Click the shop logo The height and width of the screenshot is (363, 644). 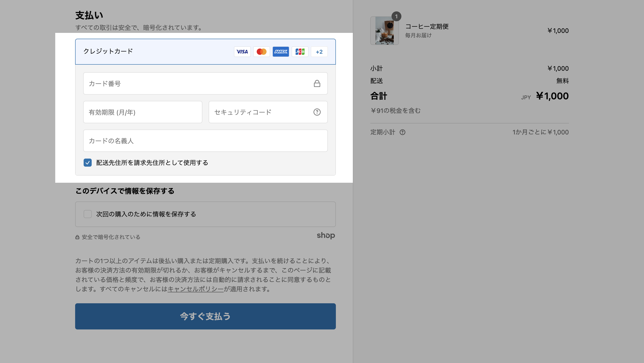326,235
